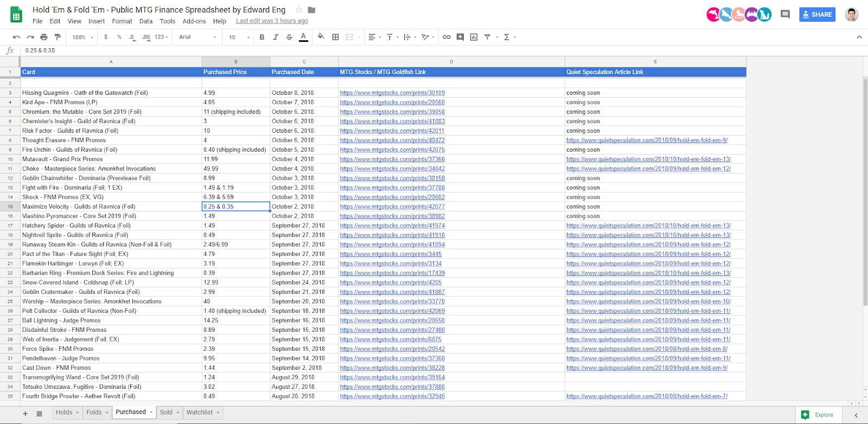Toggle italic formatting
The height and width of the screenshot is (424, 868).
pos(276,37)
